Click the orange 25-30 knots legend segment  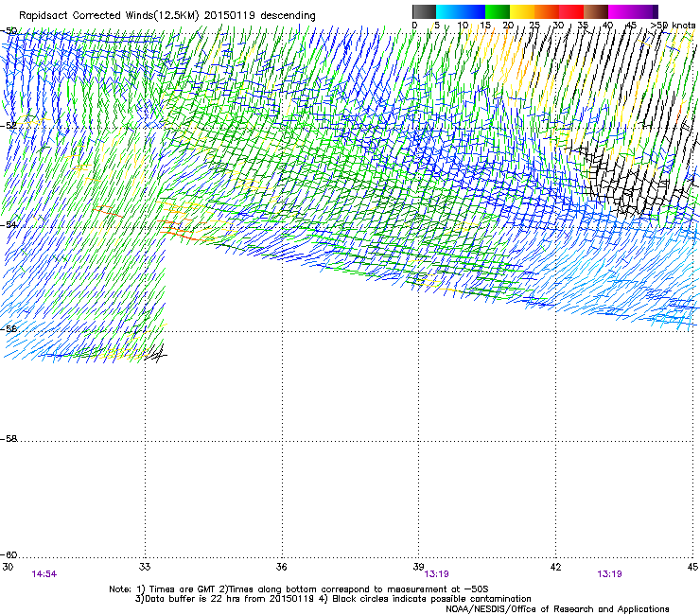pos(547,11)
